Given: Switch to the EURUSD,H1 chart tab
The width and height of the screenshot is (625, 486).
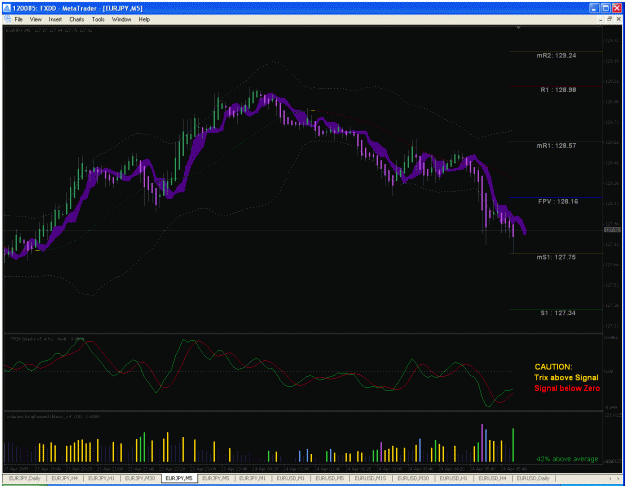Looking at the screenshot, I should tap(453, 478).
